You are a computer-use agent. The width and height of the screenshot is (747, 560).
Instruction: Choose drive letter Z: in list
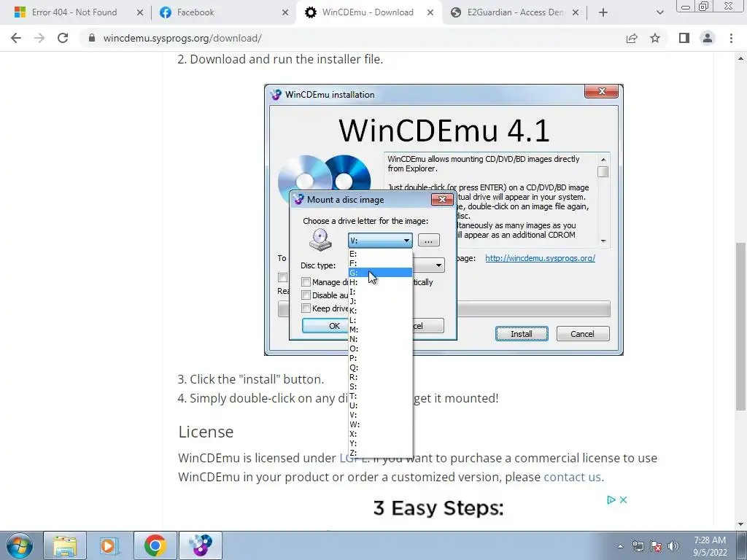(x=380, y=453)
